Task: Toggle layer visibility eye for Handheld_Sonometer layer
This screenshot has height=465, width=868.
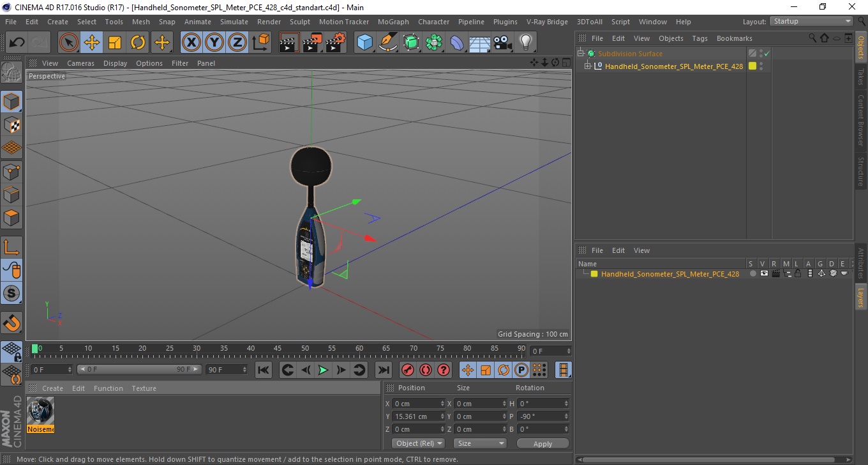Action: point(764,273)
